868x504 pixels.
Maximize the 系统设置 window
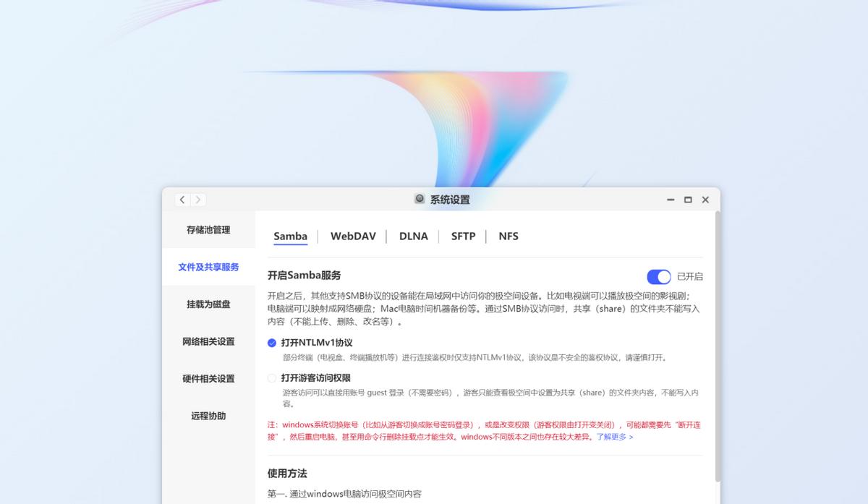pyautogui.click(x=688, y=200)
